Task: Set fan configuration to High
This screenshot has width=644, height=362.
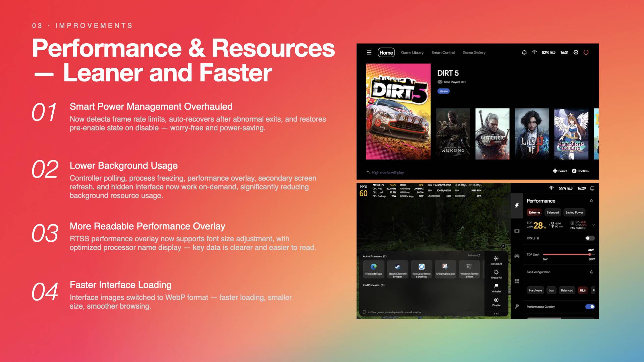Action: coord(583,290)
